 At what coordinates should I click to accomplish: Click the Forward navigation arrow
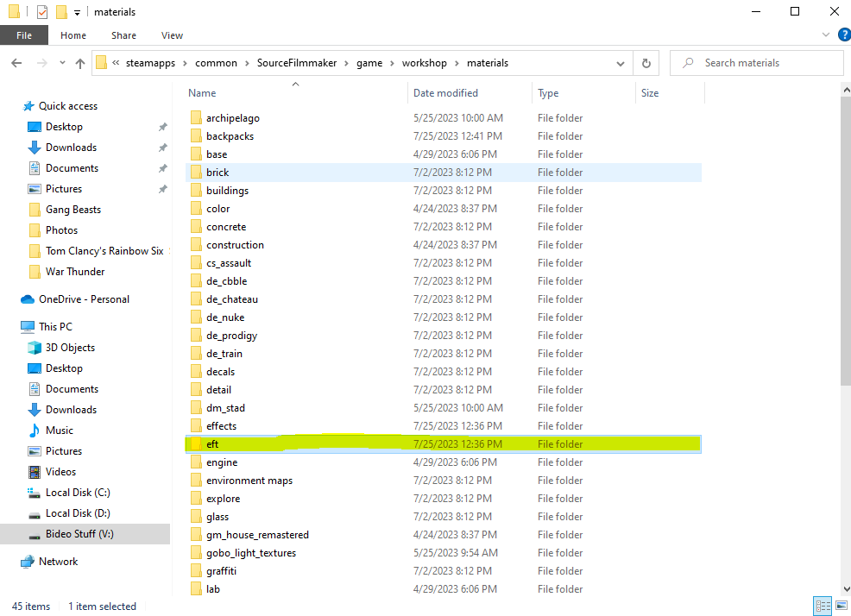point(41,63)
